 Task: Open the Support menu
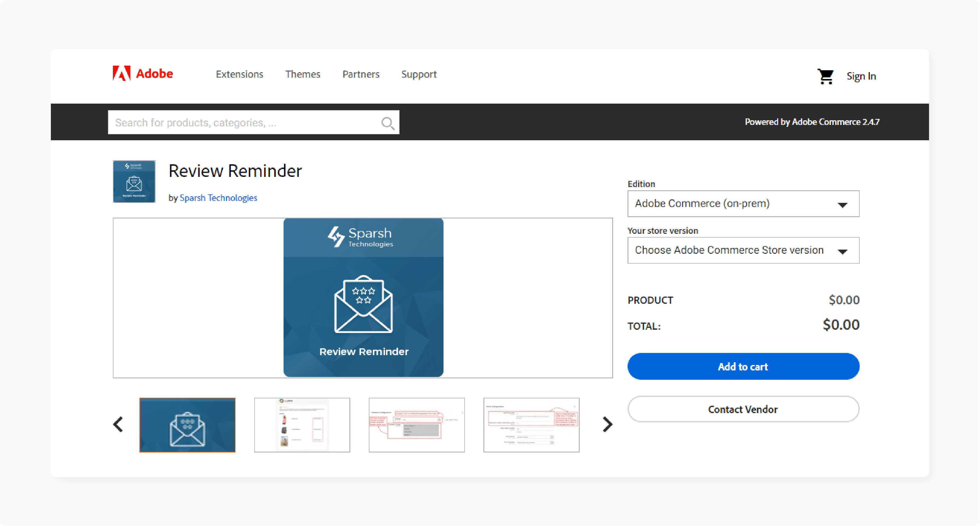419,74
